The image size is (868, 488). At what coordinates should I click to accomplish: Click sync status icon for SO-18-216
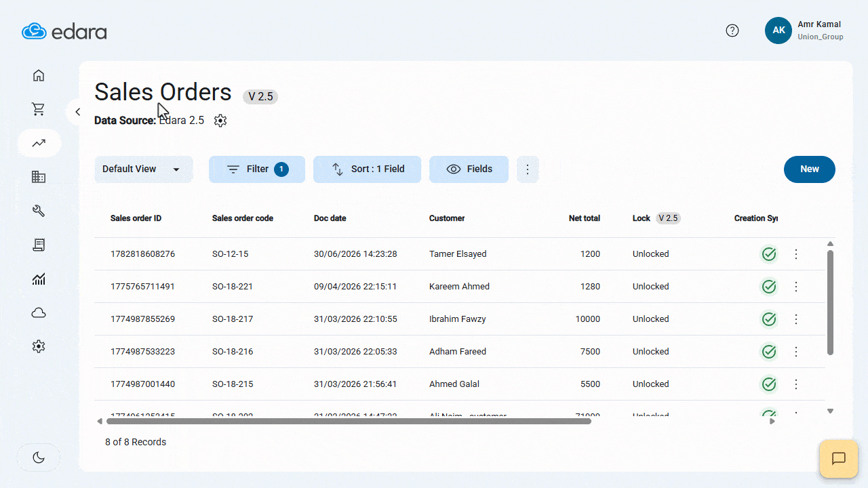[x=768, y=352]
